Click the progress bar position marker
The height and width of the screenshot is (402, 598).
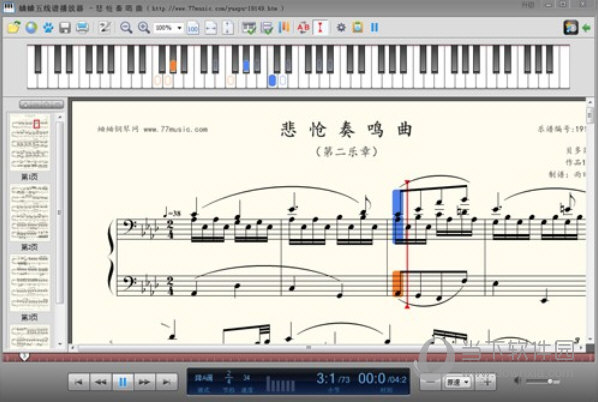pyautogui.click(x=24, y=357)
